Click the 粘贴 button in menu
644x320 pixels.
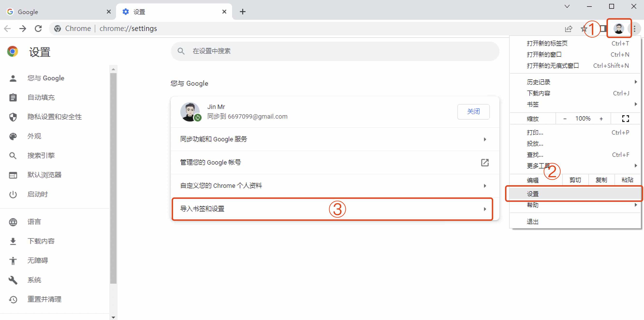pyautogui.click(x=627, y=180)
